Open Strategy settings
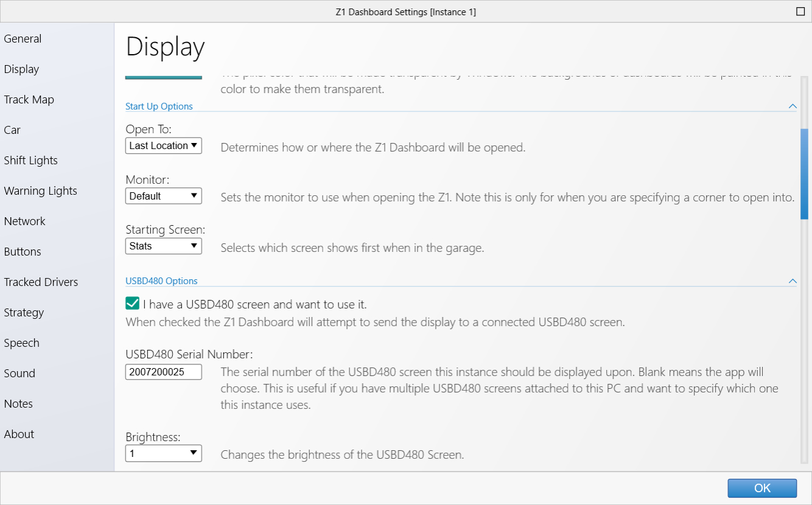 click(24, 313)
